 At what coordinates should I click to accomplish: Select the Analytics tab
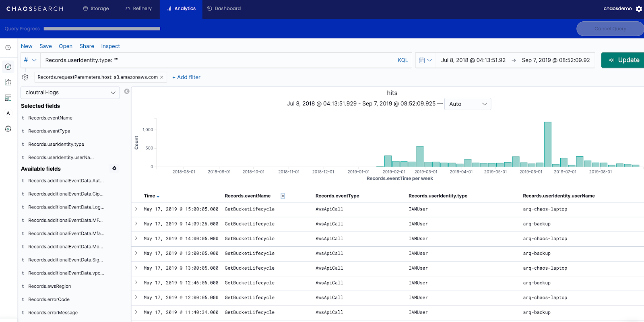click(x=181, y=8)
